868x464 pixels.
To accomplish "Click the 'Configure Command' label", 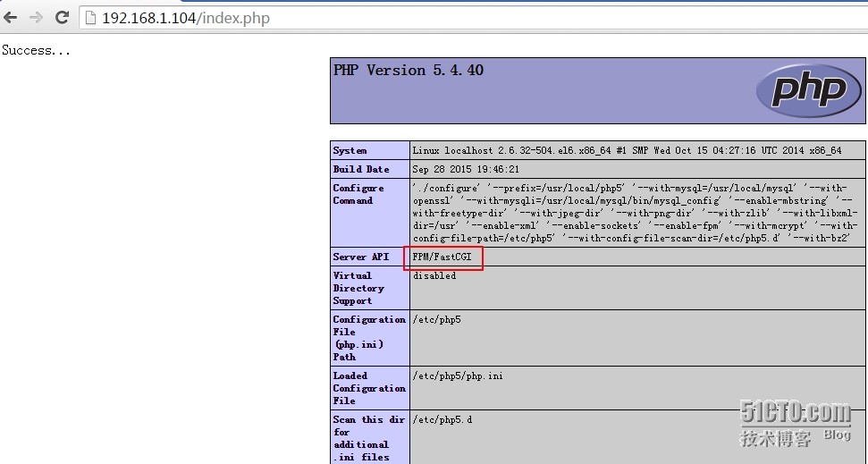I will point(358,194).
